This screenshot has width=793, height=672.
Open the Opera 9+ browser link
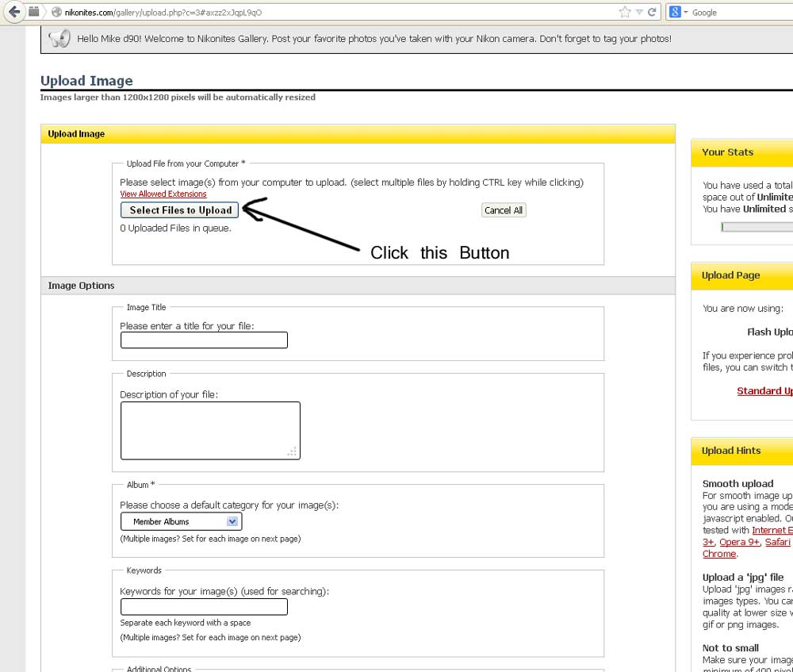tap(741, 542)
